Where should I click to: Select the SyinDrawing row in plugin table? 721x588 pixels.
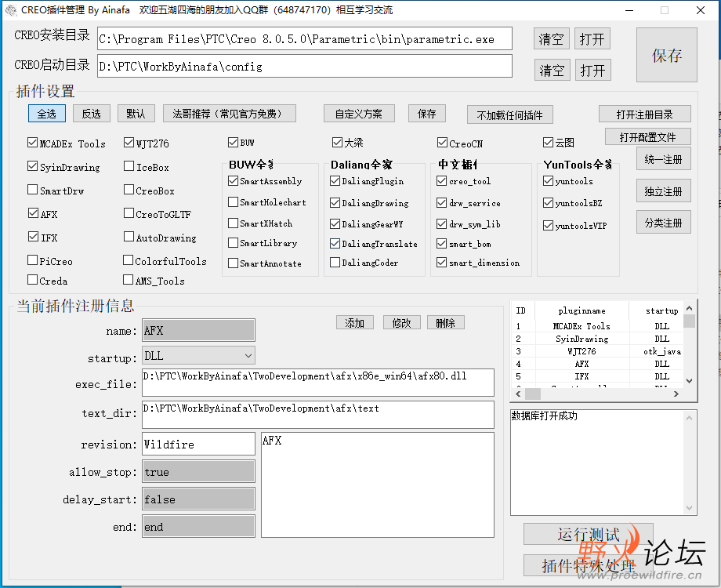(596, 339)
